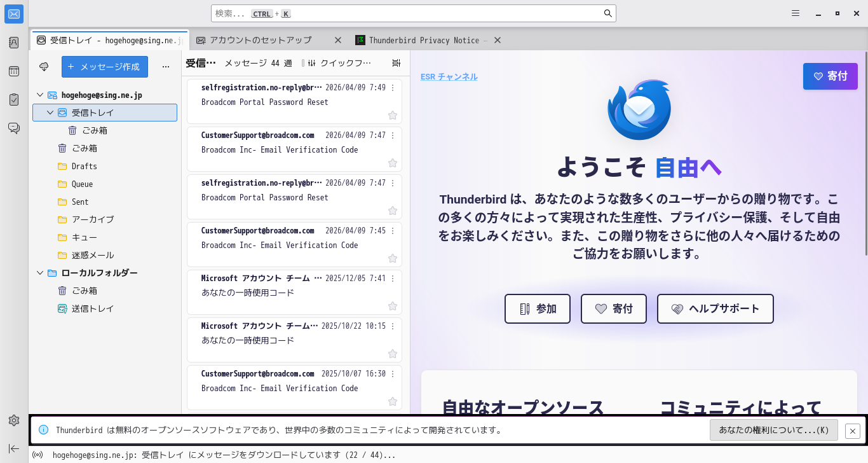Select the Sent folder
This screenshot has height=463, width=868.
pyautogui.click(x=105, y=202)
